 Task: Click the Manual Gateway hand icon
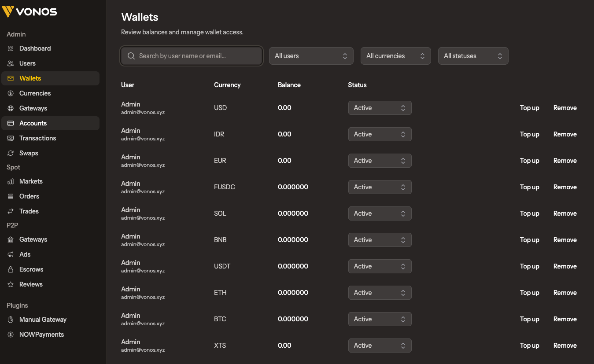coord(11,320)
